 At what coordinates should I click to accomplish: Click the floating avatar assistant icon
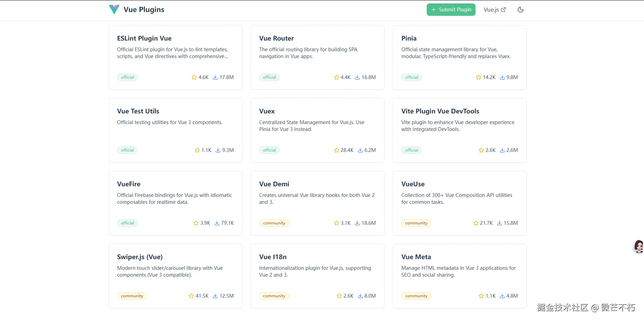click(638, 246)
